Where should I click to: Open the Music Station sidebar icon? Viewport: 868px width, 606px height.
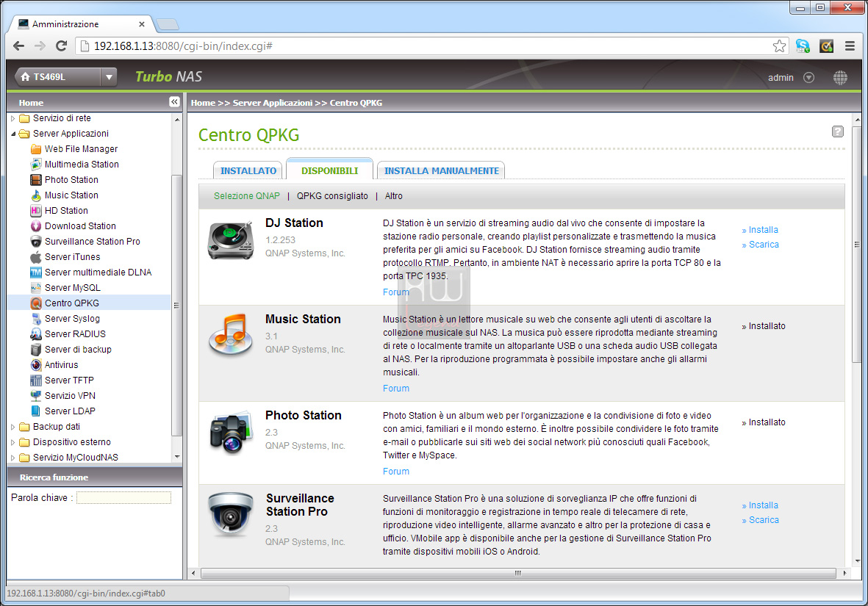click(36, 195)
